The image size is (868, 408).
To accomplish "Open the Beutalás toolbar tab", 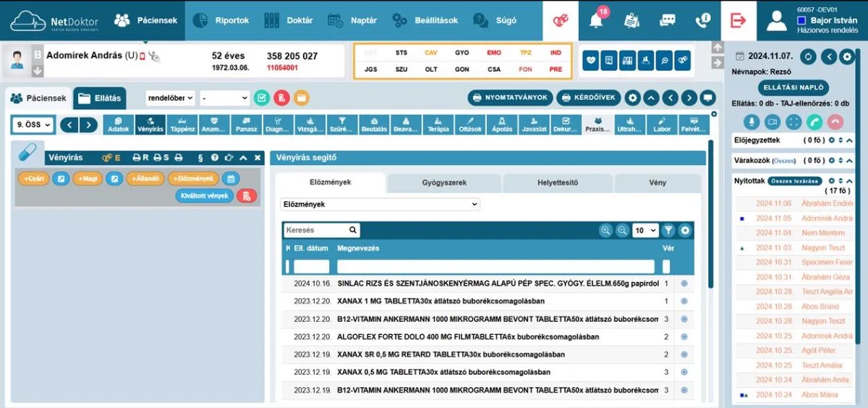I will (374, 124).
